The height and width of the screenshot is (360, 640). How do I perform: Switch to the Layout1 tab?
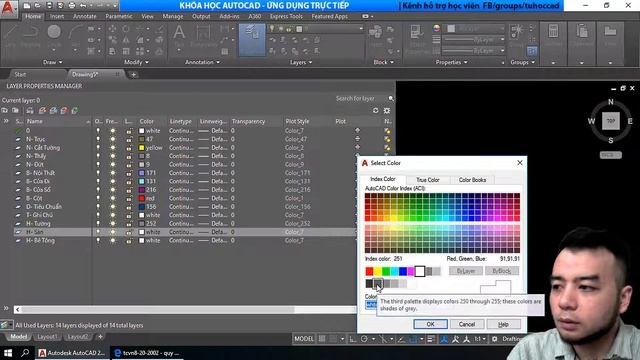(x=47, y=337)
